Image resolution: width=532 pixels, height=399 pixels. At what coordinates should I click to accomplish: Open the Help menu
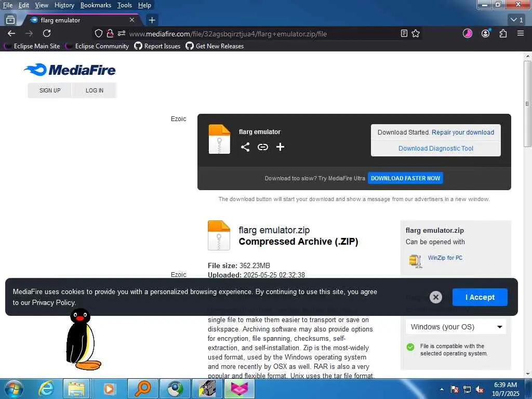point(144,5)
